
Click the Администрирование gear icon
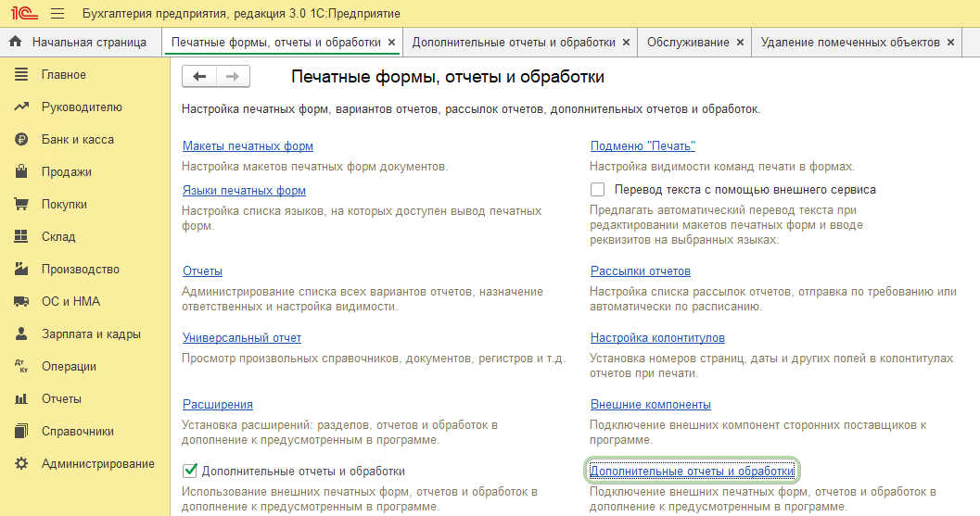coord(21,463)
